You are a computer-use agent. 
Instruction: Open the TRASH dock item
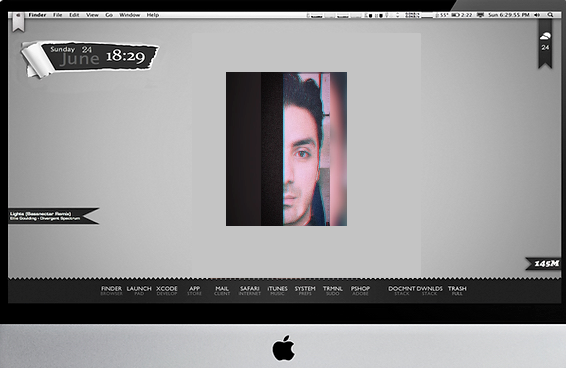pos(457,290)
